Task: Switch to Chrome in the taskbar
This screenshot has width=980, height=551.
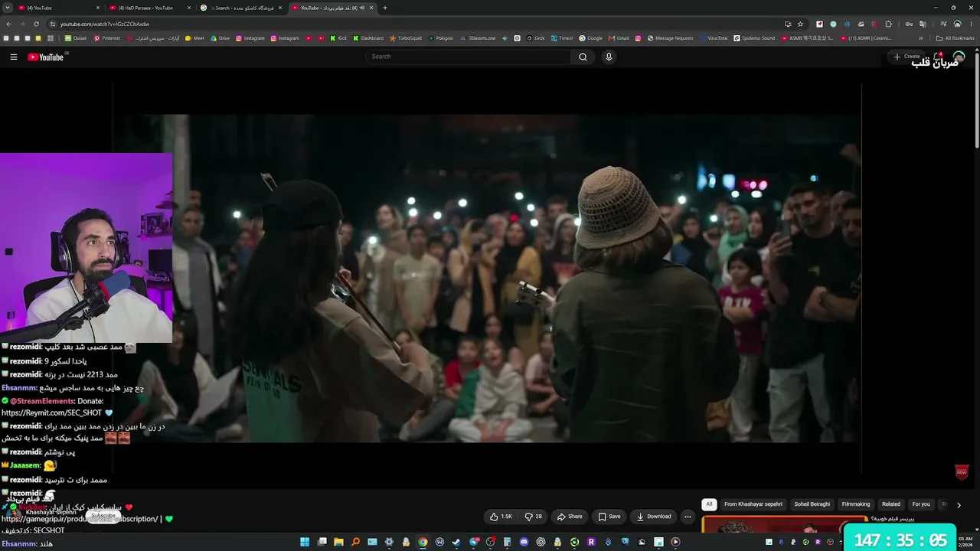Action: click(x=423, y=542)
